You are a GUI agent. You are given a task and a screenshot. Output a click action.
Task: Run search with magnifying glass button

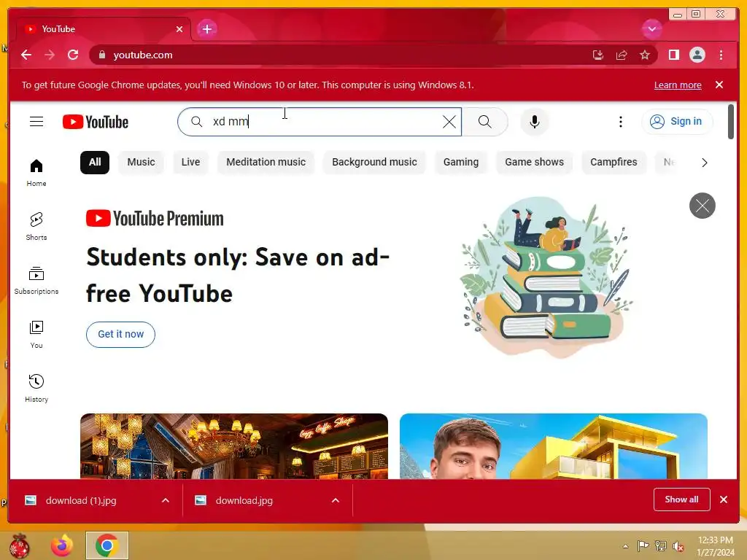(x=484, y=122)
